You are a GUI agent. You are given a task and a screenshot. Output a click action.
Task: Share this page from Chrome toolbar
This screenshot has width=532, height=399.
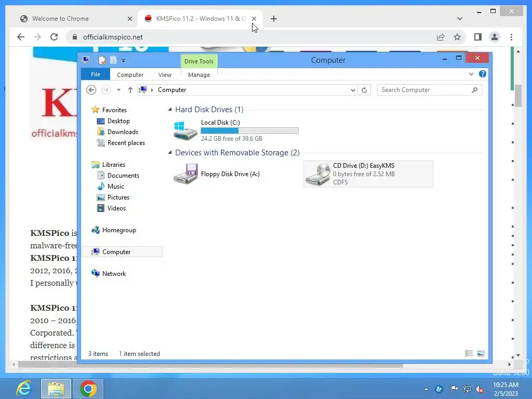pos(441,37)
